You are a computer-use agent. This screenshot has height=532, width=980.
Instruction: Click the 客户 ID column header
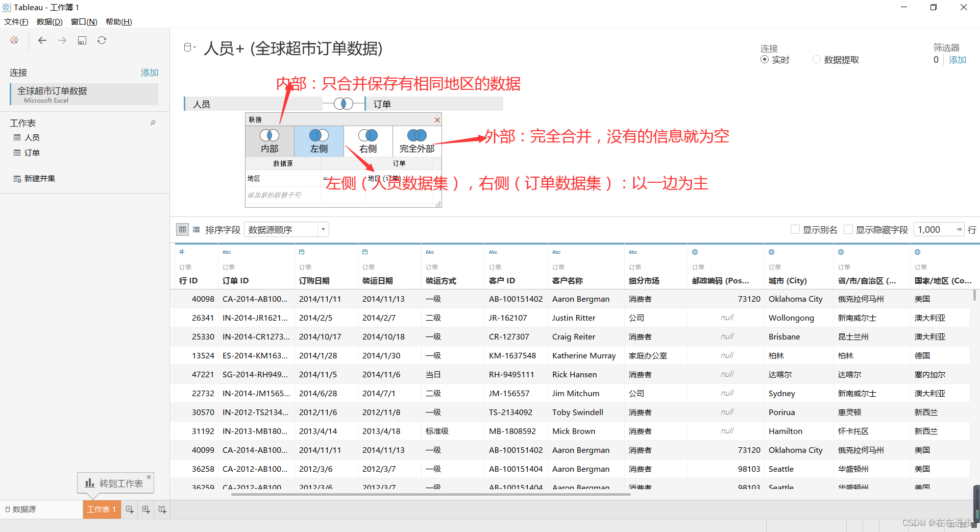tap(502, 281)
